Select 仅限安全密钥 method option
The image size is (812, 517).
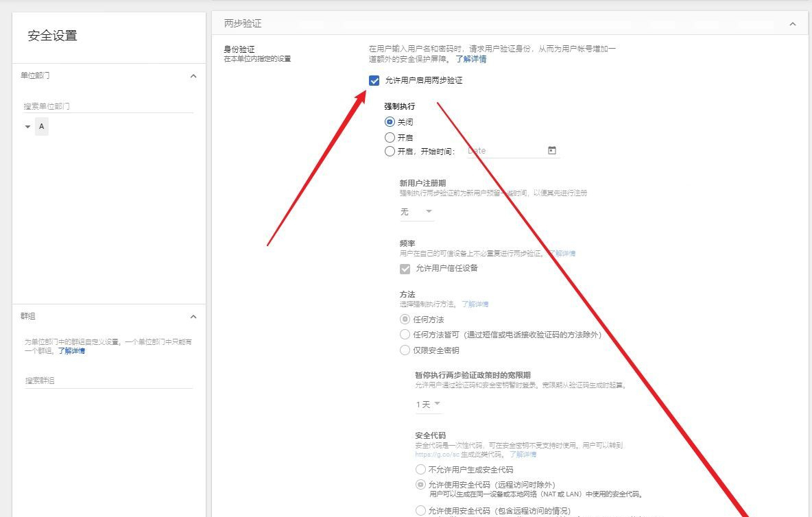coord(405,350)
